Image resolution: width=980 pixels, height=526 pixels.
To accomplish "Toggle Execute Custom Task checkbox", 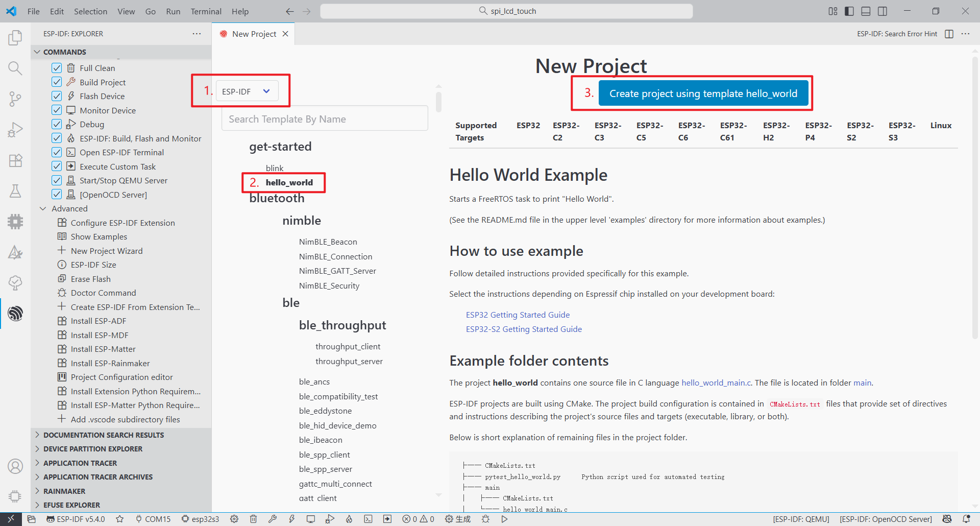I will (x=57, y=166).
